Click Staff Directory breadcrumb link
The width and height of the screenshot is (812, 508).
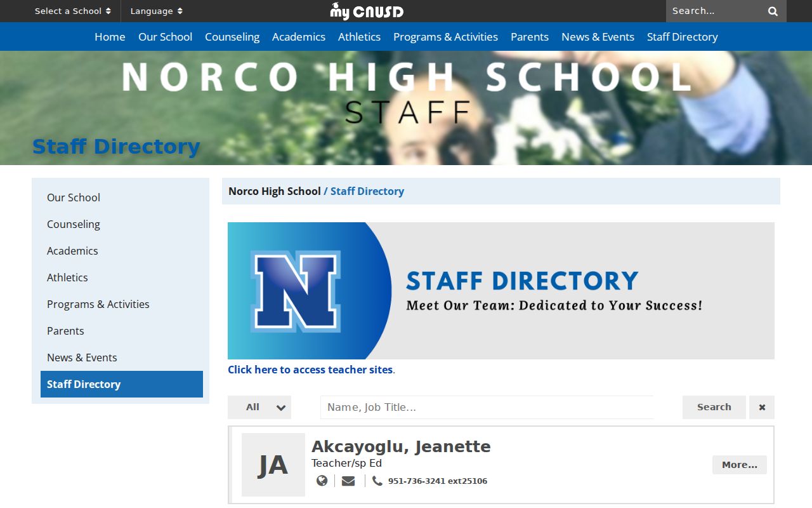pos(367,191)
